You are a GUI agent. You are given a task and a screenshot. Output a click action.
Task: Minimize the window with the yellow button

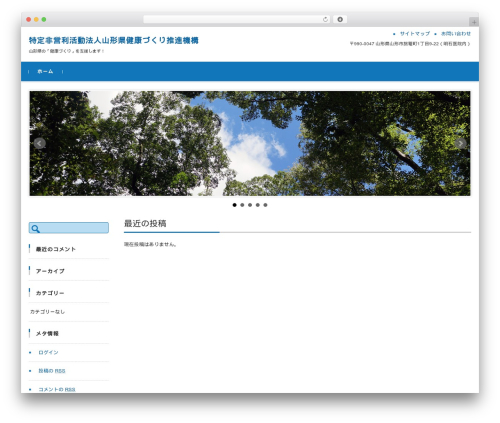pyautogui.click(x=36, y=19)
